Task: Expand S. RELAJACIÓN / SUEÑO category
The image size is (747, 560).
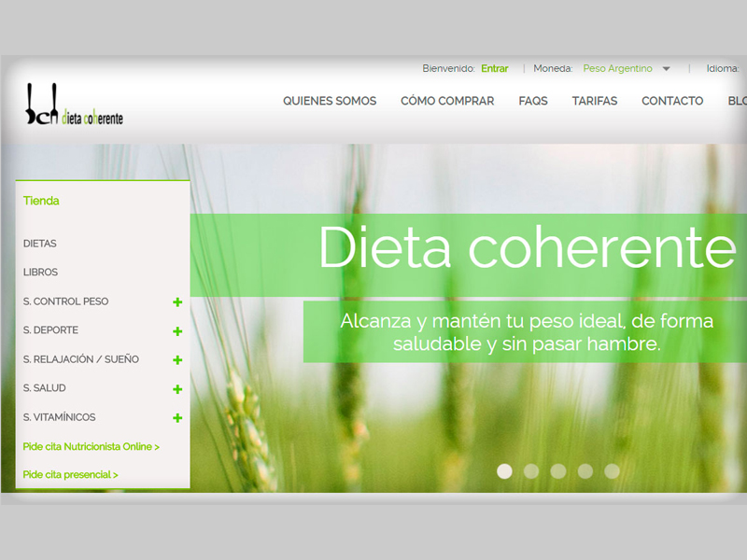Action: [x=177, y=360]
